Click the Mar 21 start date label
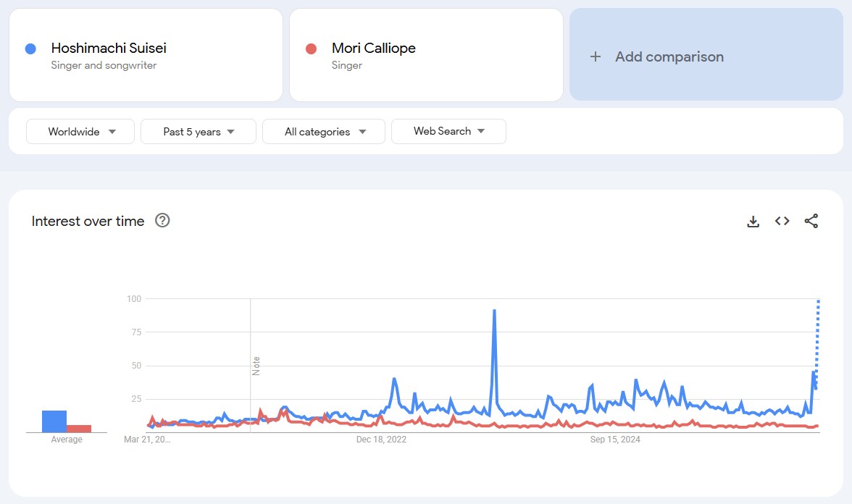This screenshot has height=504, width=852. click(x=147, y=440)
